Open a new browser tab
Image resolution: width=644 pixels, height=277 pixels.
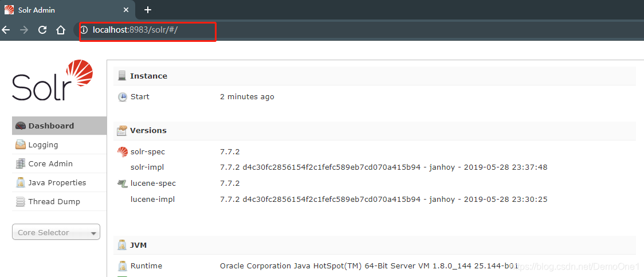tap(148, 10)
